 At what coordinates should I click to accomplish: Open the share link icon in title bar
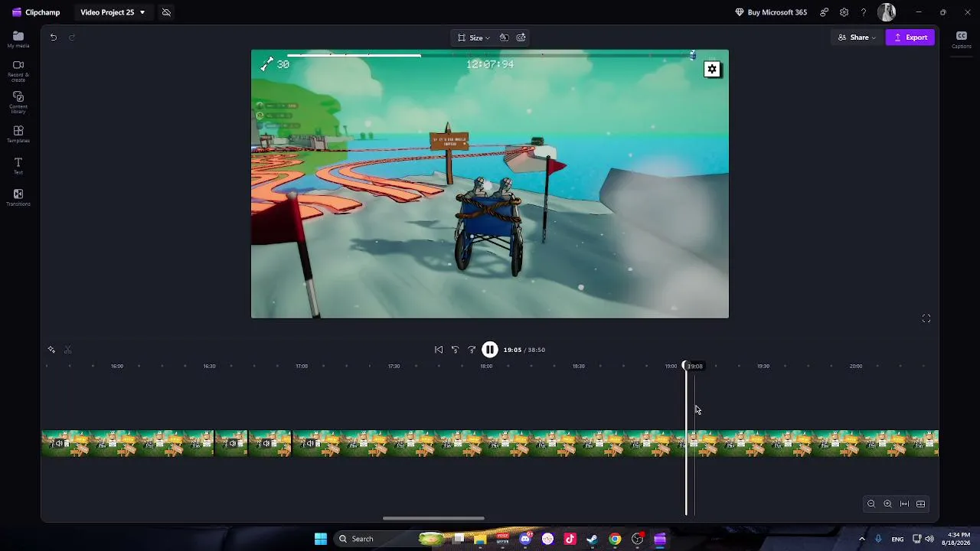[x=824, y=12]
